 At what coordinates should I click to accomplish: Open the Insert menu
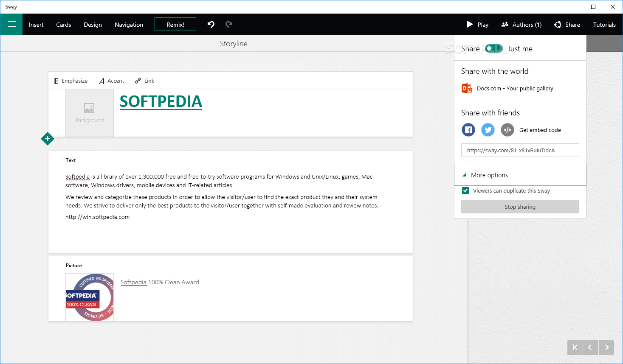pyautogui.click(x=36, y=25)
